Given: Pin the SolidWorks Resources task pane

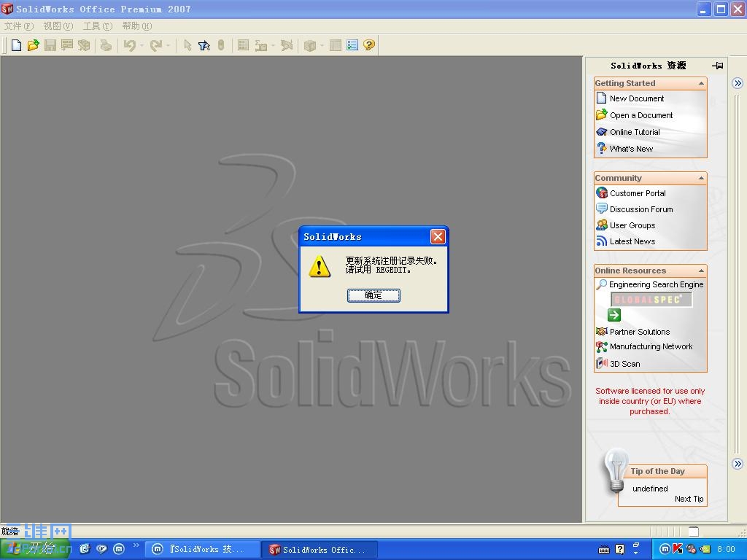Looking at the screenshot, I should [x=718, y=65].
